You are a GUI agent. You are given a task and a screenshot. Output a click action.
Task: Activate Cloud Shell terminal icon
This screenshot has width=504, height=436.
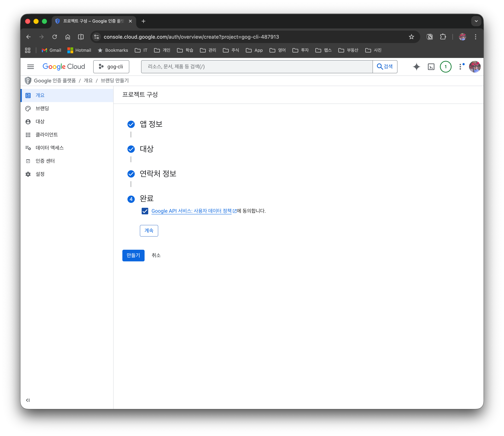pos(431,67)
